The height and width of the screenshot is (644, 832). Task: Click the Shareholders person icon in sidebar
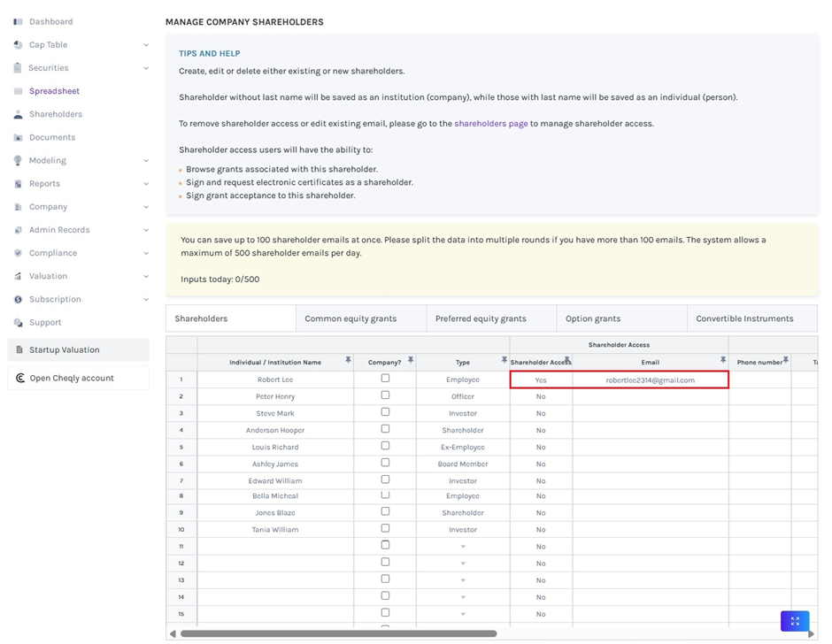pyautogui.click(x=19, y=115)
